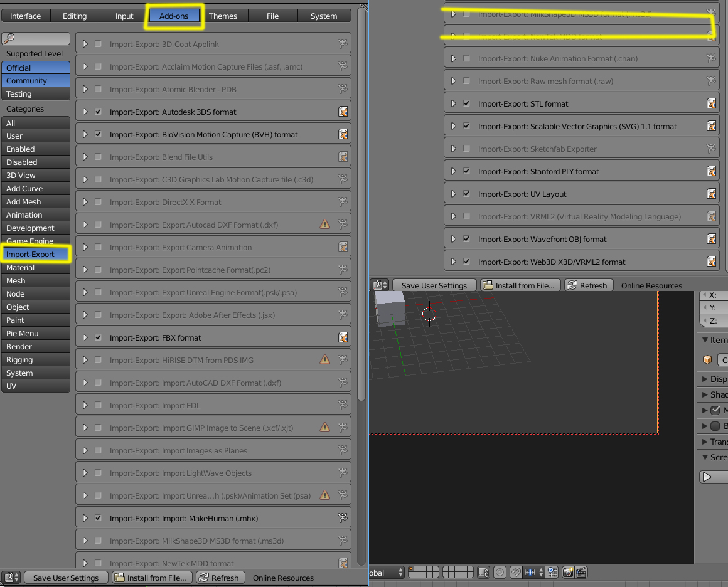Collapse the Item panel in properties region
Screen dimensions: 728x587
tap(705, 340)
